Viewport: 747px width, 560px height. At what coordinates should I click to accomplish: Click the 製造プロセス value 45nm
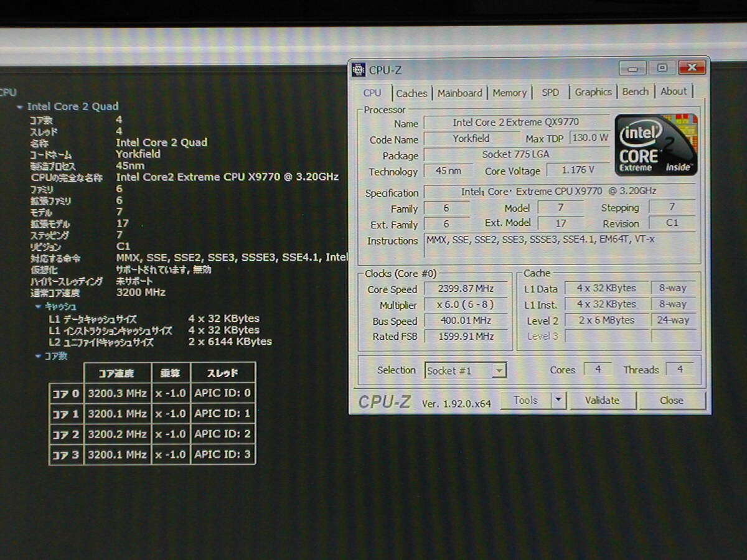pos(130,166)
